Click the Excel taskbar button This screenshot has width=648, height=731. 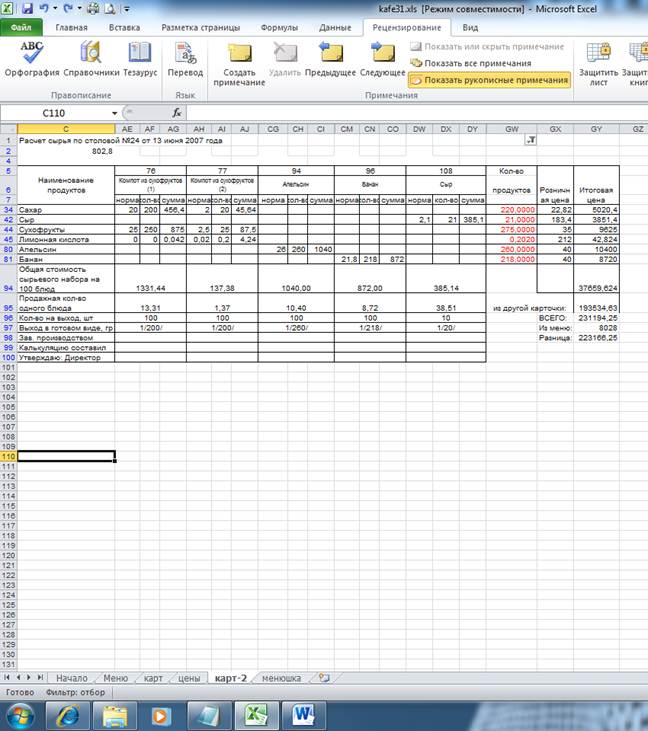pyautogui.click(x=255, y=716)
